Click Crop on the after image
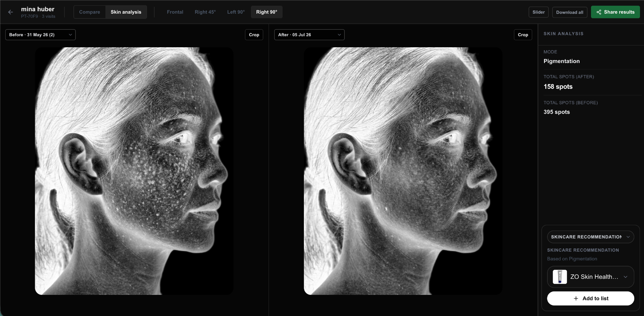Image resolution: width=644 pixels, height=316 pixels. click(x=523, y=35)
